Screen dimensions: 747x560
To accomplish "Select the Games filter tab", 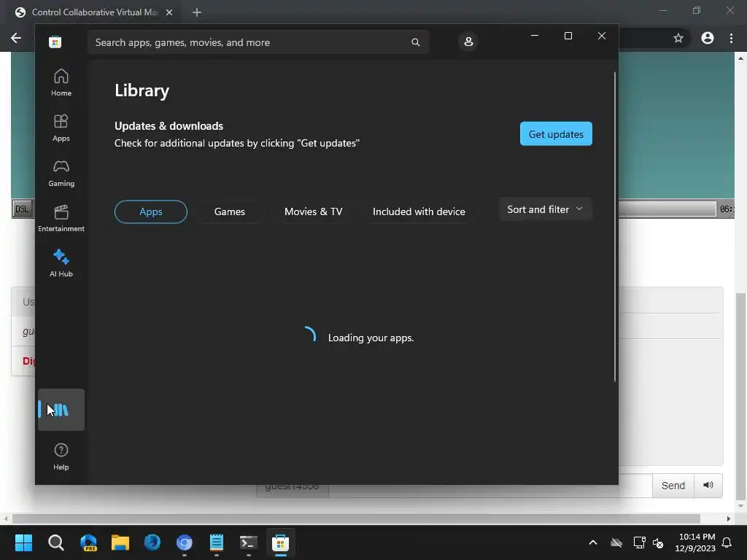I will (230, 211).
